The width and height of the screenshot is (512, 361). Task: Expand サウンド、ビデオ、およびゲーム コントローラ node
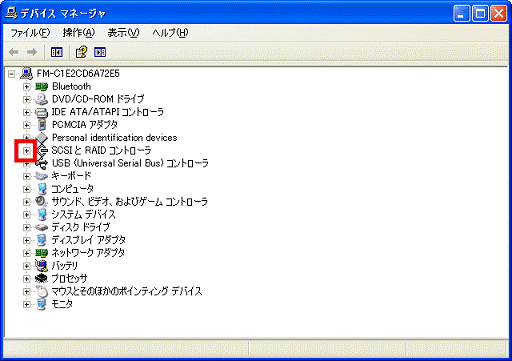[x=27, y=202]
